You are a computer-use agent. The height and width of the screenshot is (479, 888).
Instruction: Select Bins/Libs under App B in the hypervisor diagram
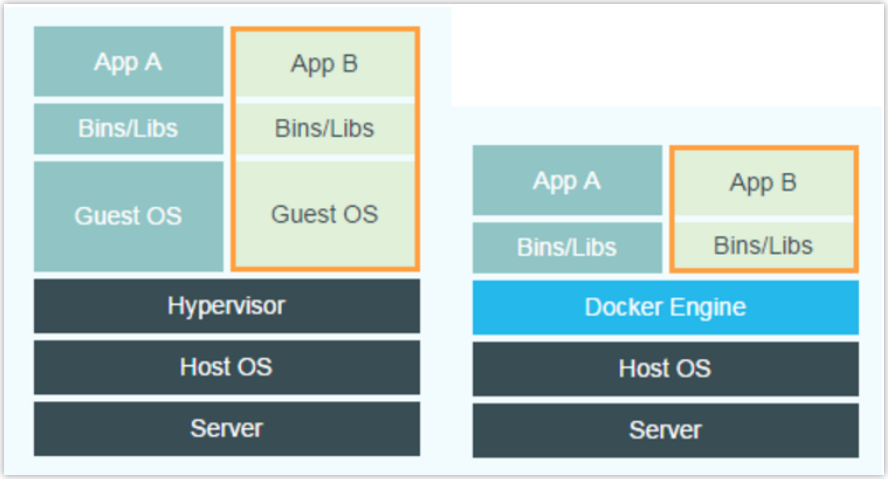point(325,129)
